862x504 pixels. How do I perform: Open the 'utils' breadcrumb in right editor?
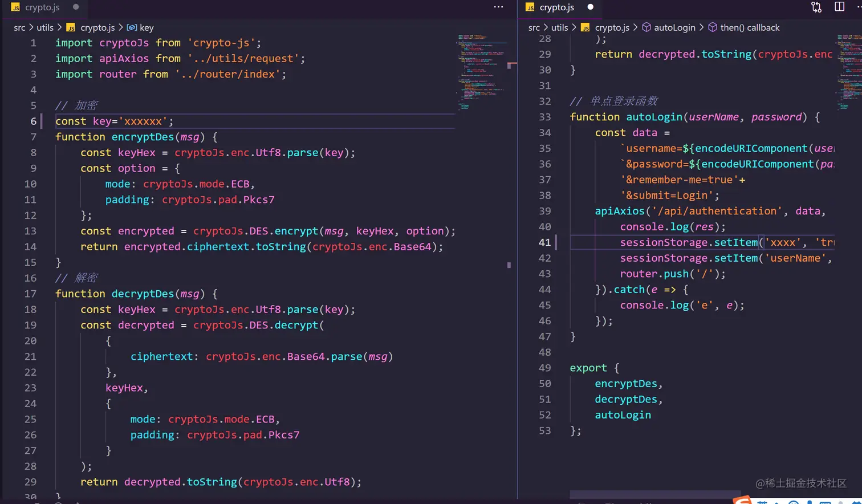[560, 27]
